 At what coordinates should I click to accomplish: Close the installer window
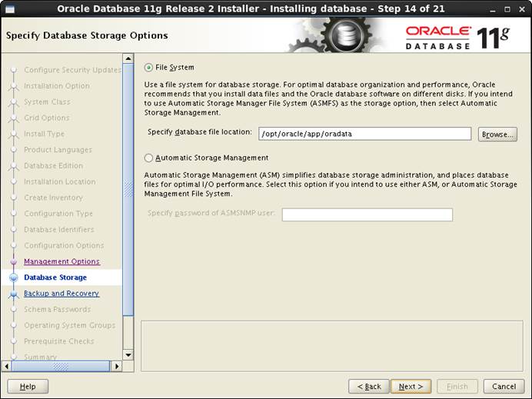[x=522, y=9]
